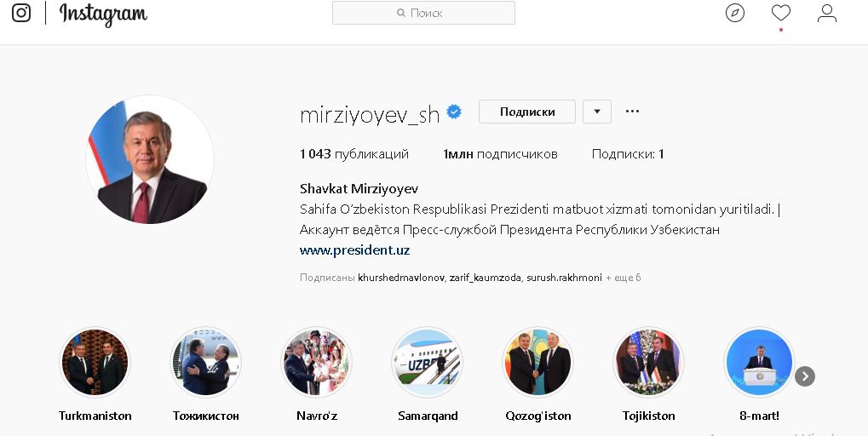Screen dimensions: 868x436
Task: Open your profile person icon
Action: (826, 13)
